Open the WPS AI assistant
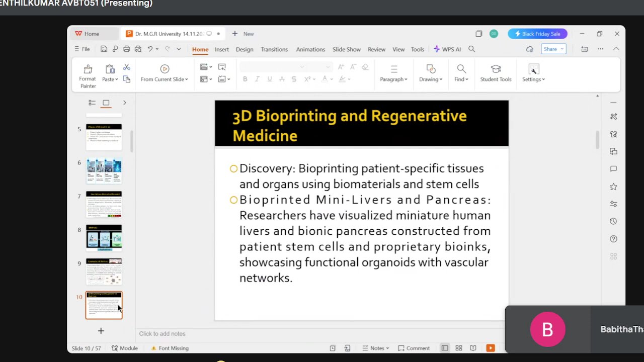The width and height of the screenshot is (644, 362). coord(447,49)
